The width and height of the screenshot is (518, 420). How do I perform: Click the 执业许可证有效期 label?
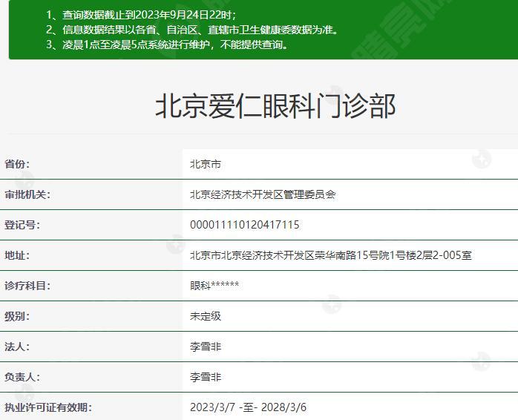coord(48,407)
